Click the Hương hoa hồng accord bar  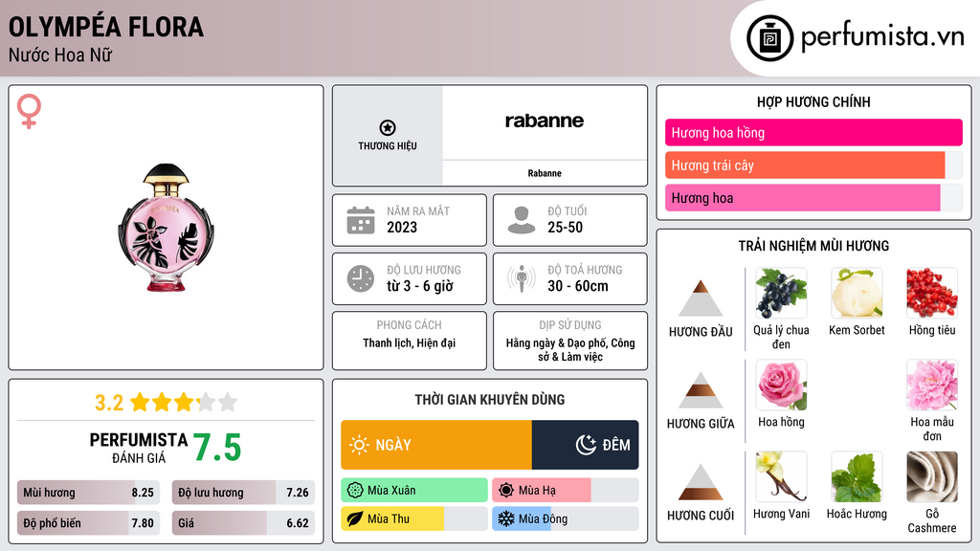tap(813, 133)
